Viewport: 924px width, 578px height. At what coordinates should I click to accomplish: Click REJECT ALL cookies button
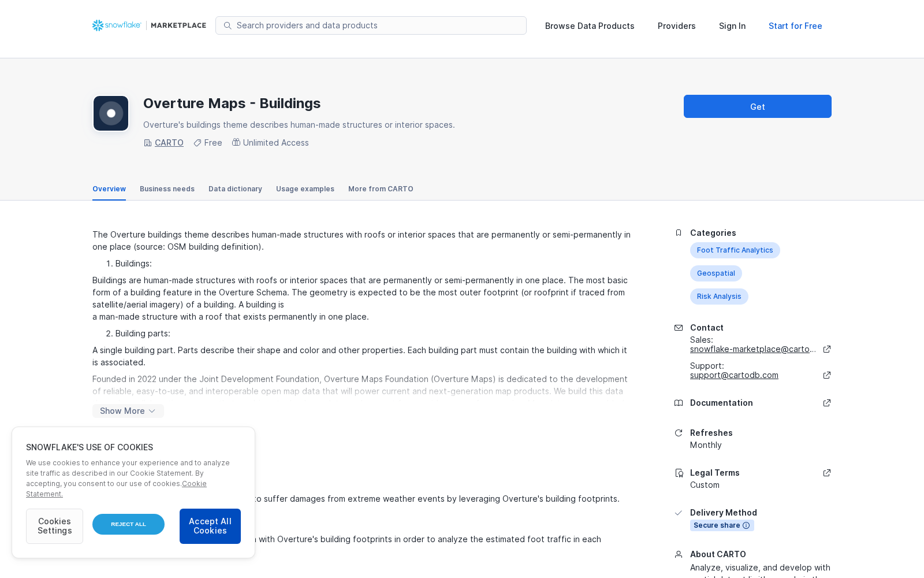pyautogui.click(x=128, y=524)
